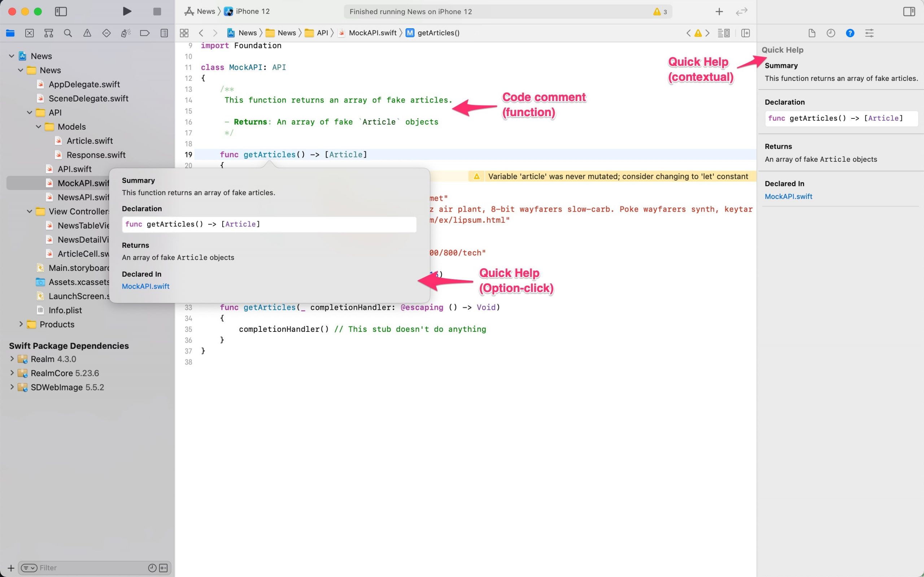Open the Source Control navigator
This screenshot has width=924, height=577.
(29, 33)
